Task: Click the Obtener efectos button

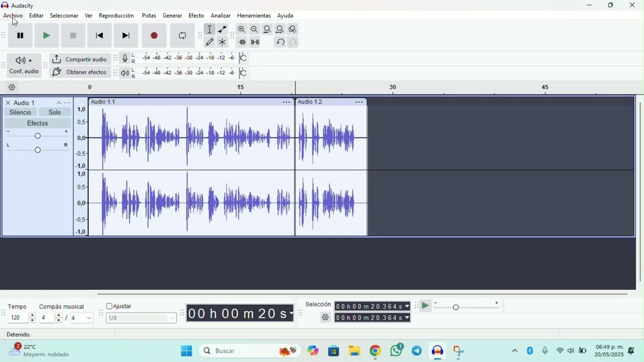Action: 79,72
